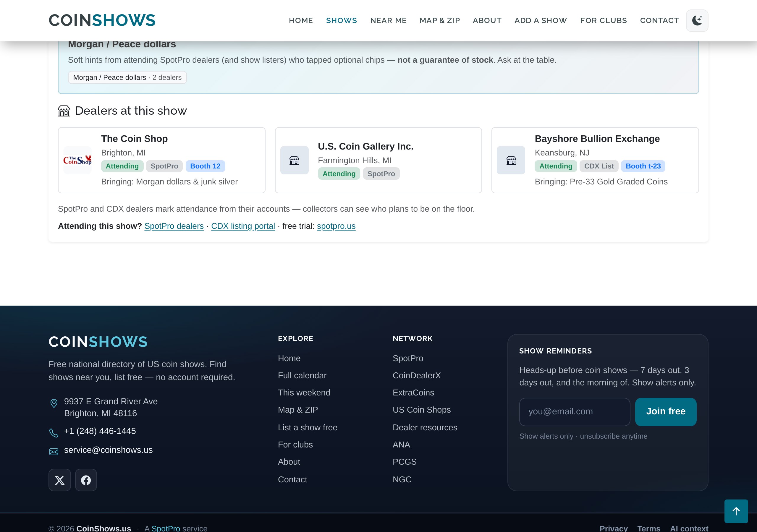
Task: Open The Coin Shop dealer name
Action: click(135, 139)
